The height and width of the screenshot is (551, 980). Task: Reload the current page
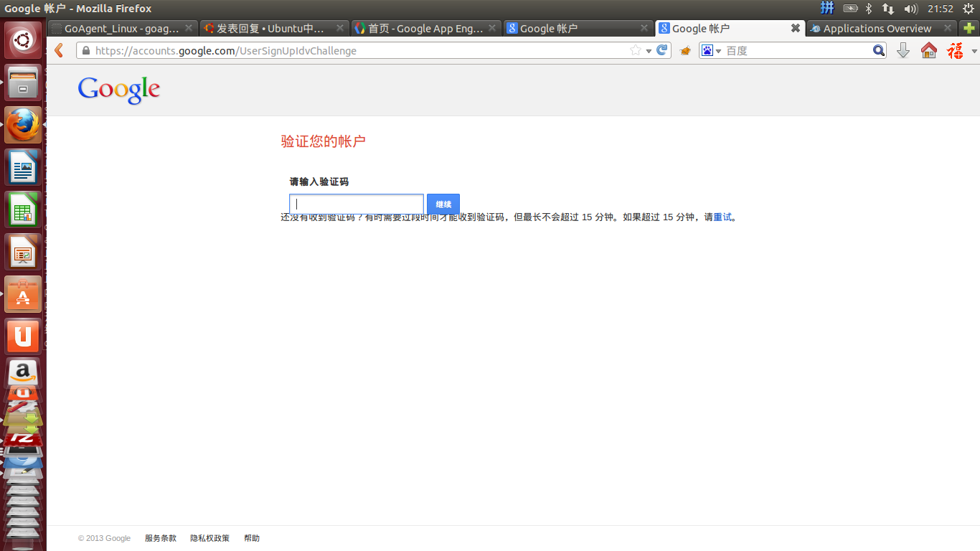tap(662, 50)
